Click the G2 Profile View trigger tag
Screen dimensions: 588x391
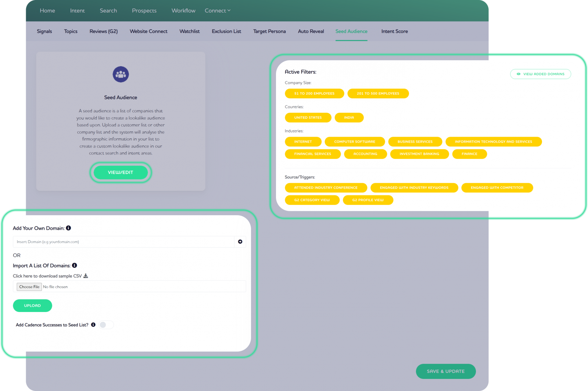pos(367,200)
